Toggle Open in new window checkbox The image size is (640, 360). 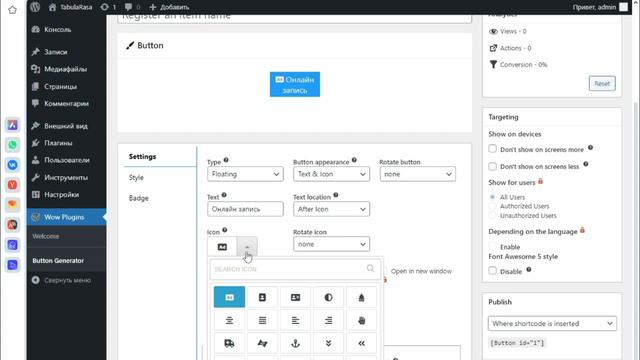[x=384, y=271]
